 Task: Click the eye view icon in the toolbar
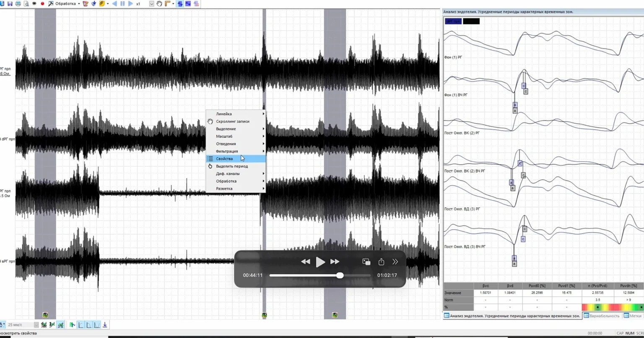[x=34, y=4]
